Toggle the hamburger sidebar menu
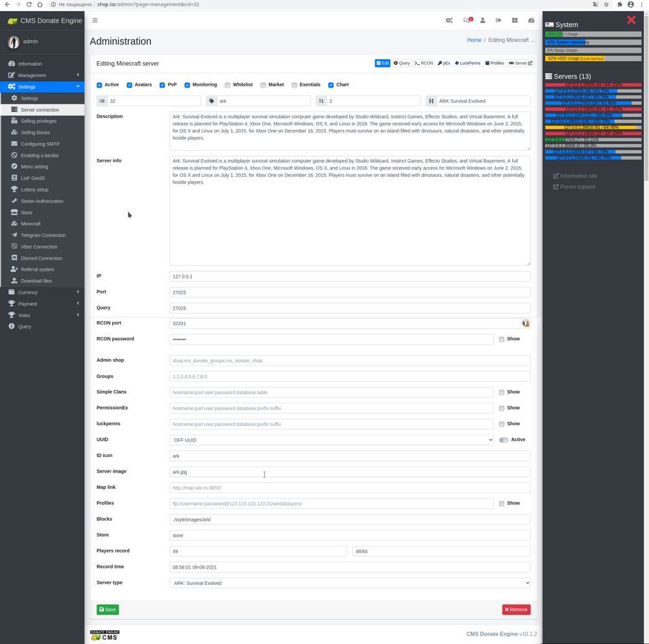The image size is (649, 644). pyautogui.click(x=95, y=21)
